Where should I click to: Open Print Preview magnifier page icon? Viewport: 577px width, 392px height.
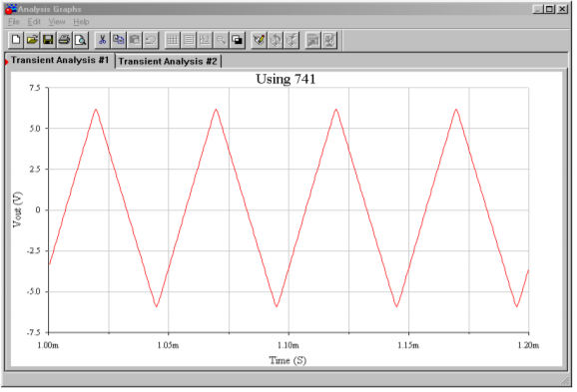pyautogui.click(x=81, y=39)
